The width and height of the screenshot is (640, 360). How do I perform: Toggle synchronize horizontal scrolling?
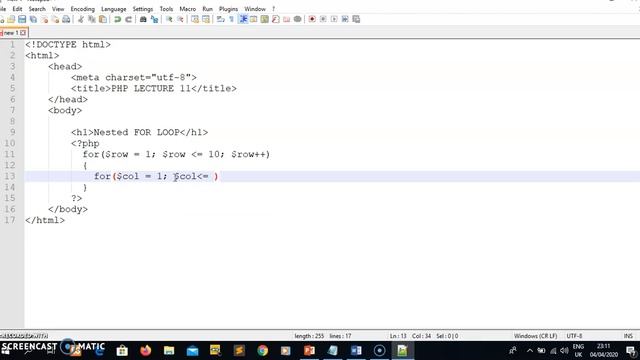[206, 19]
